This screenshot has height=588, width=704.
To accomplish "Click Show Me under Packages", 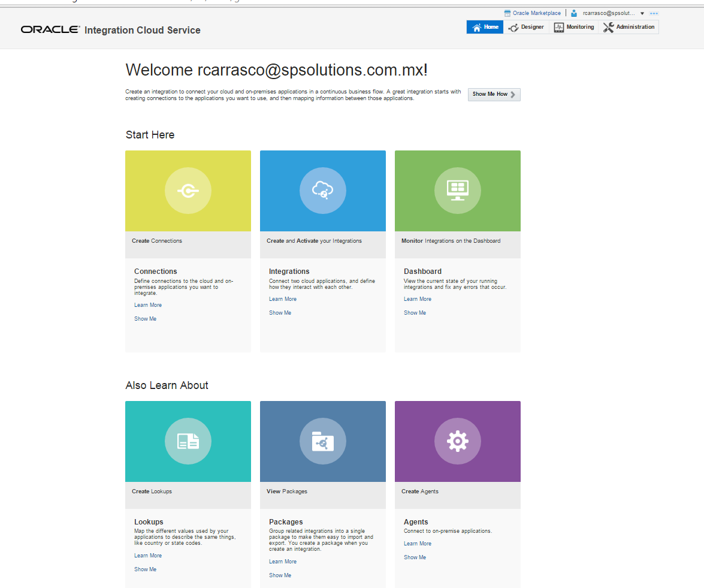I will (280, 575).
